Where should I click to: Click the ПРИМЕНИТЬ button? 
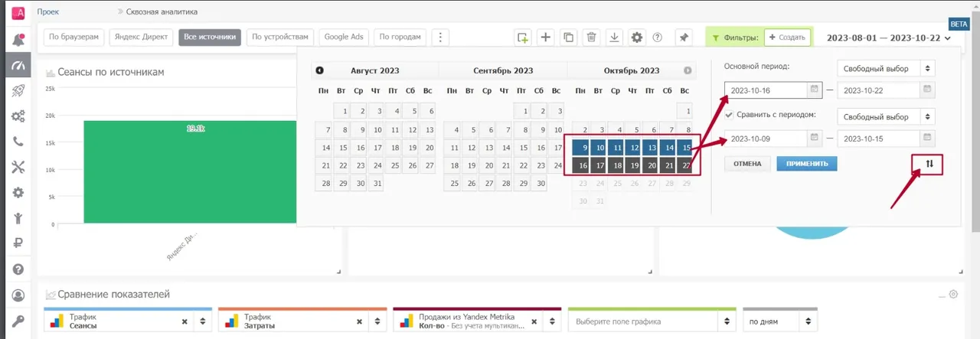807,164
